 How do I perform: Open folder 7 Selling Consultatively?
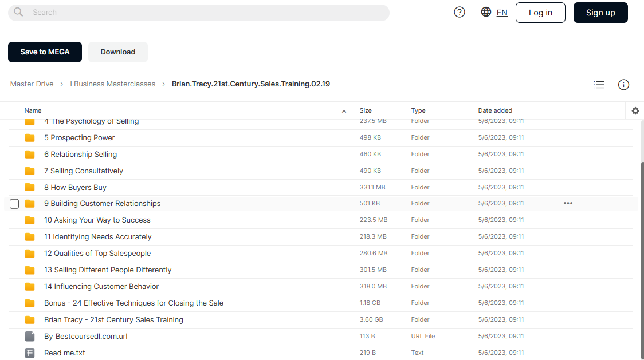(84, 171)
